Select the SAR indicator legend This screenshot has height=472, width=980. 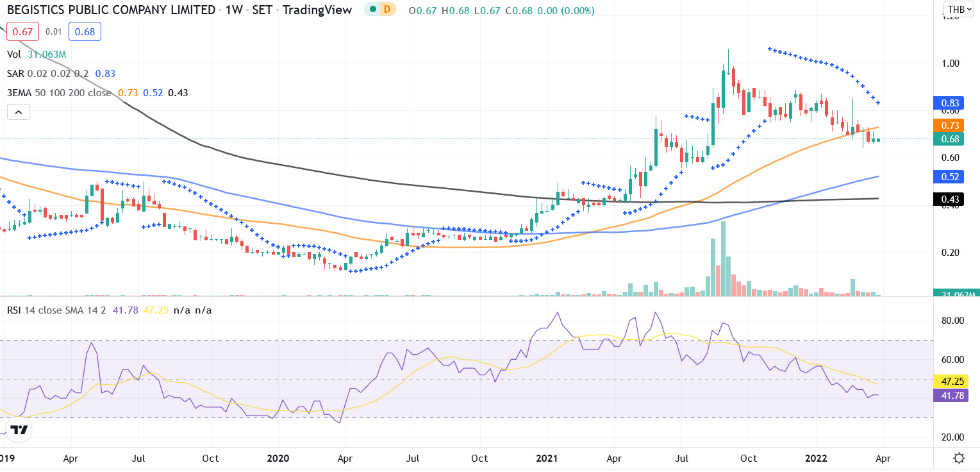(16, 74)
